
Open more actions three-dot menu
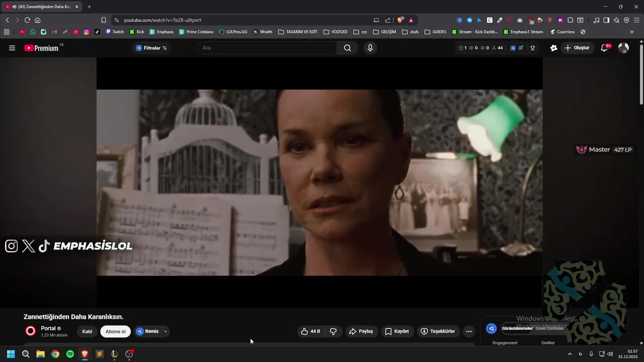click(x=469, y=331)
